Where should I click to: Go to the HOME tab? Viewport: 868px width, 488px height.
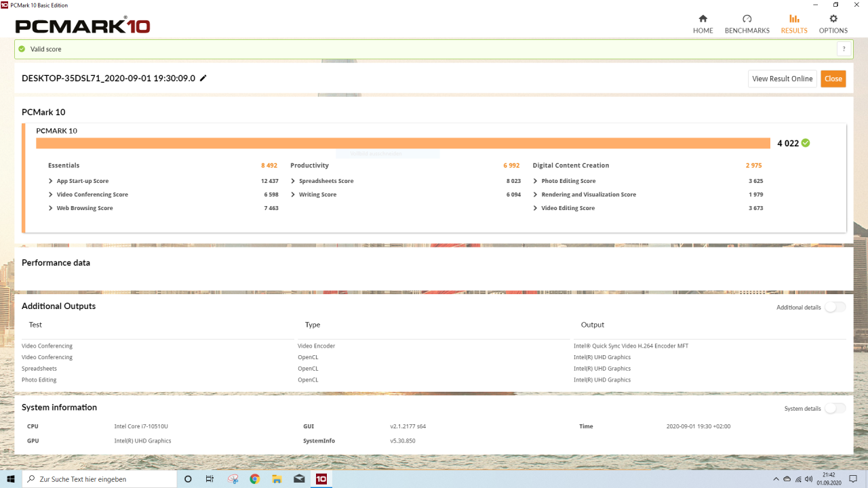click(703, 24)
